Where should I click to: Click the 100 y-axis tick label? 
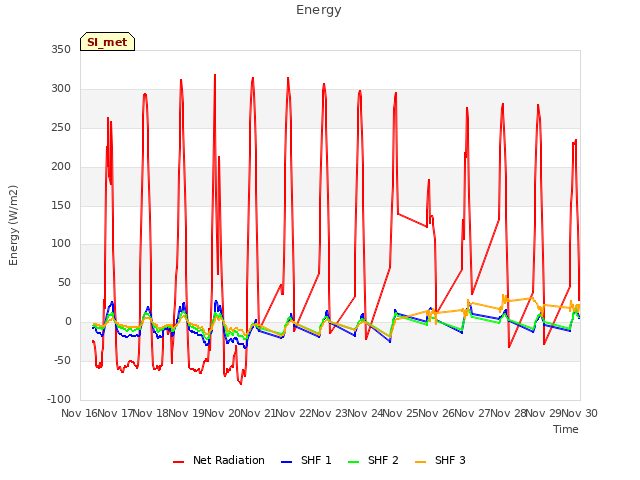[61, 244]
